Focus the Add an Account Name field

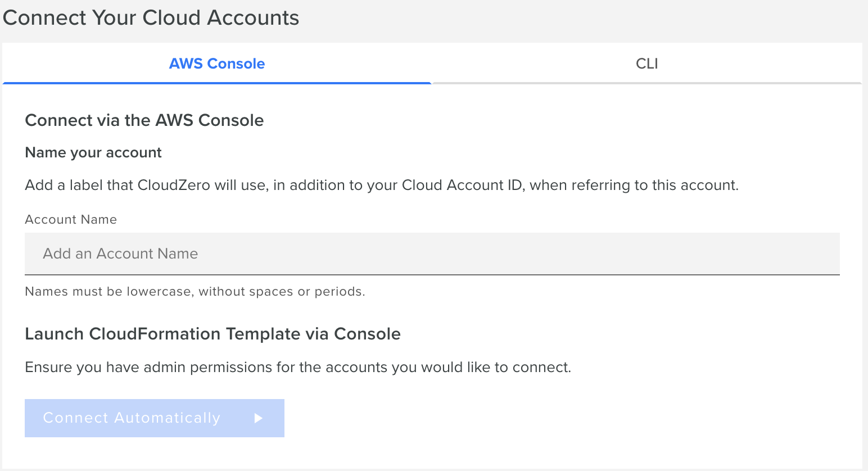point(432,253)
